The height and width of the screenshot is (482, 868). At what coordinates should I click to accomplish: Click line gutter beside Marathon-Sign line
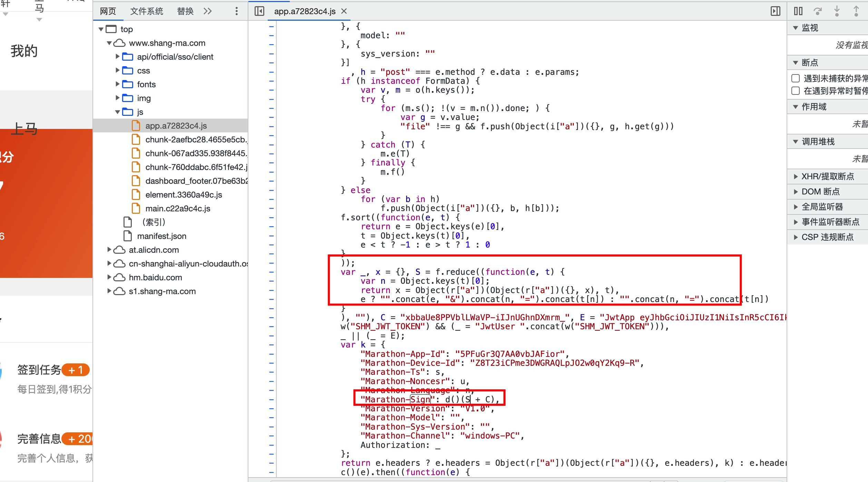tap(272, 400)
